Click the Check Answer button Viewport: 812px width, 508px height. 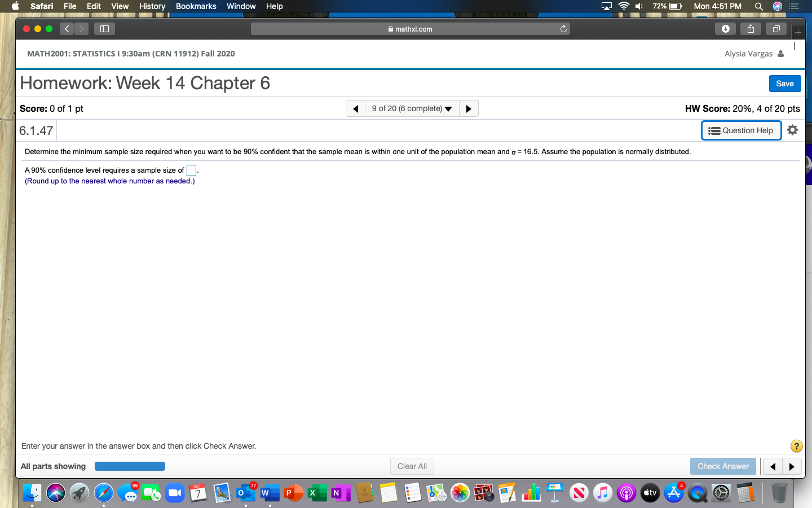[723, 466]
